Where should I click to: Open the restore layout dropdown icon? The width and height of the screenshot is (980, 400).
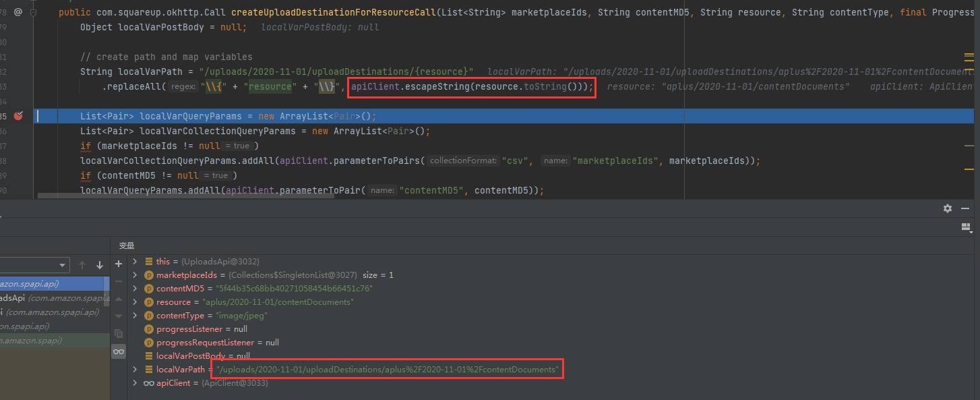pos(966,229)
